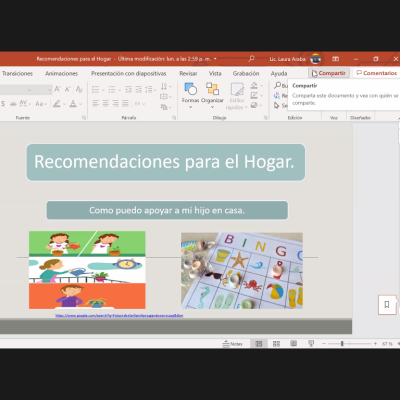400x400 pixels.
Task: Toggle the Notas pane in status bar
Action: coord(232,344)
